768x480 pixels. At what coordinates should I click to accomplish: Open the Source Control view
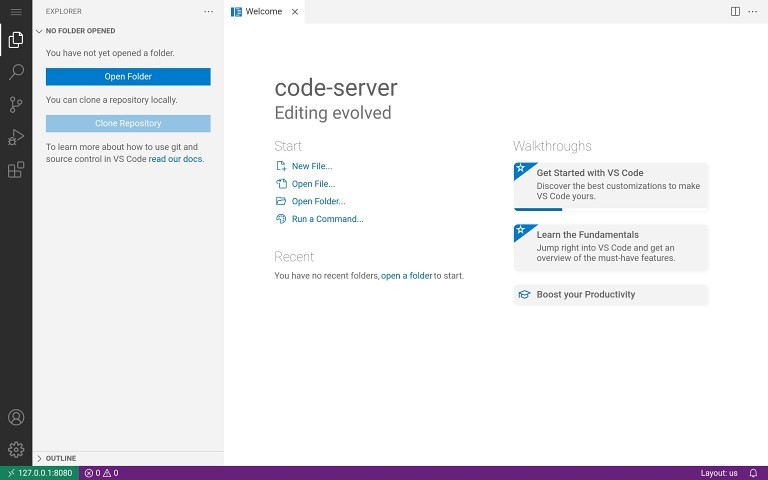pyautogui.click(x=16, y=104)
